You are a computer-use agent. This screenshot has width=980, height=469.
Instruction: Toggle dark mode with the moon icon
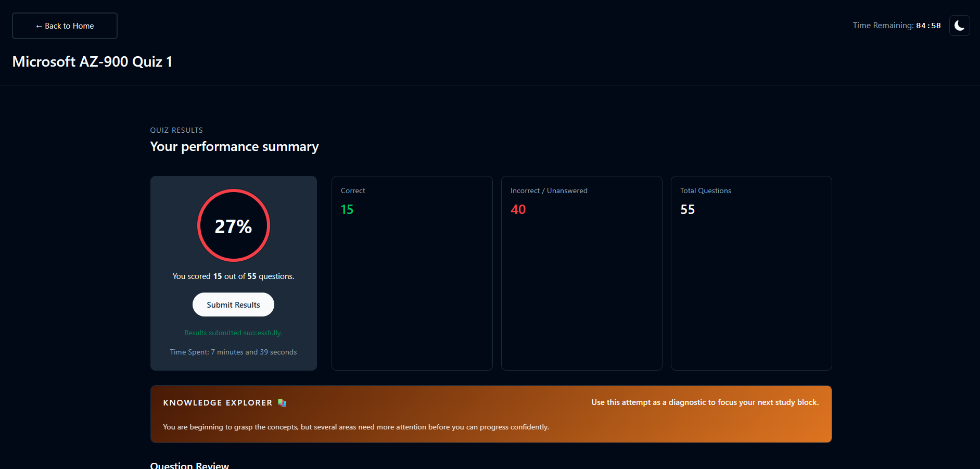[959, 26]
